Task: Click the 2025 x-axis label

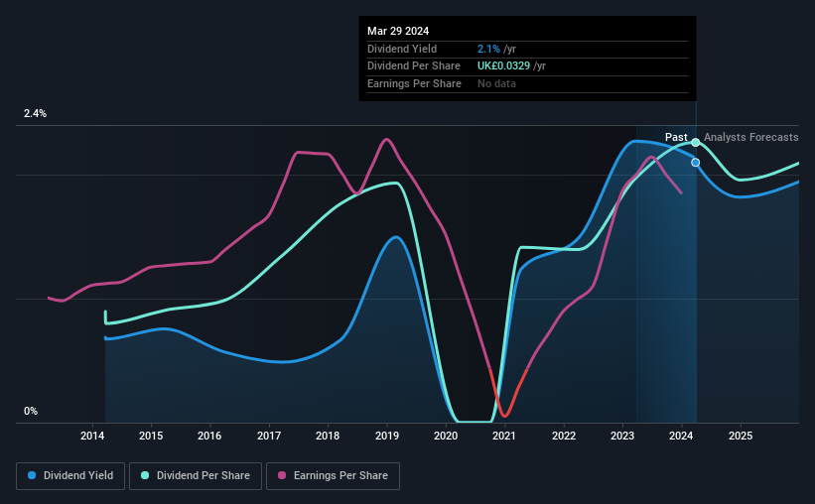Action: 741,436
